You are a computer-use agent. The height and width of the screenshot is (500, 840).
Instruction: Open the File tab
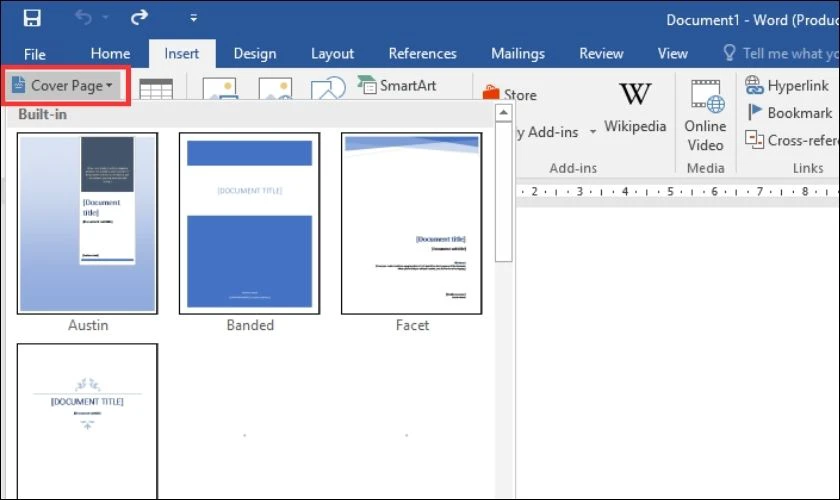[35, 54]
